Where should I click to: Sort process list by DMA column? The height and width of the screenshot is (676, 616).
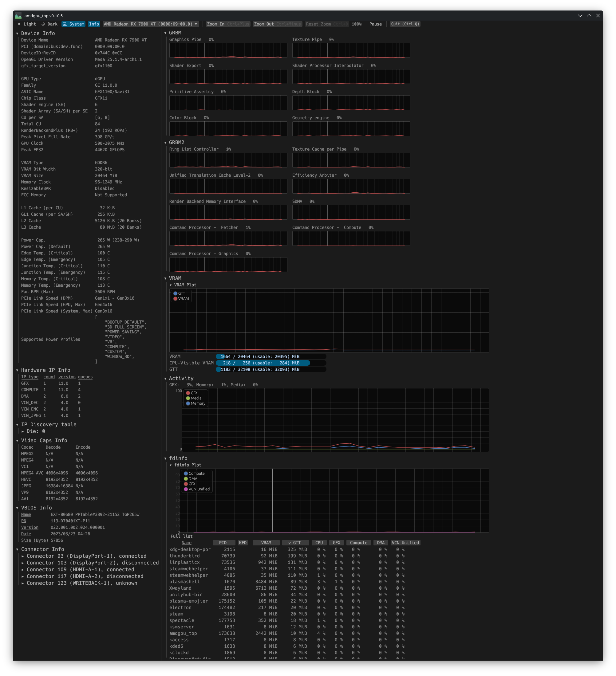pos(381,543)
